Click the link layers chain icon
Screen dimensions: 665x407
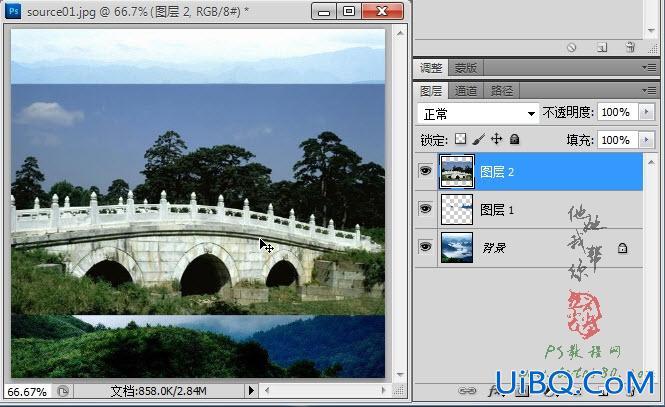pyautogui.click(x=467, y=391)
